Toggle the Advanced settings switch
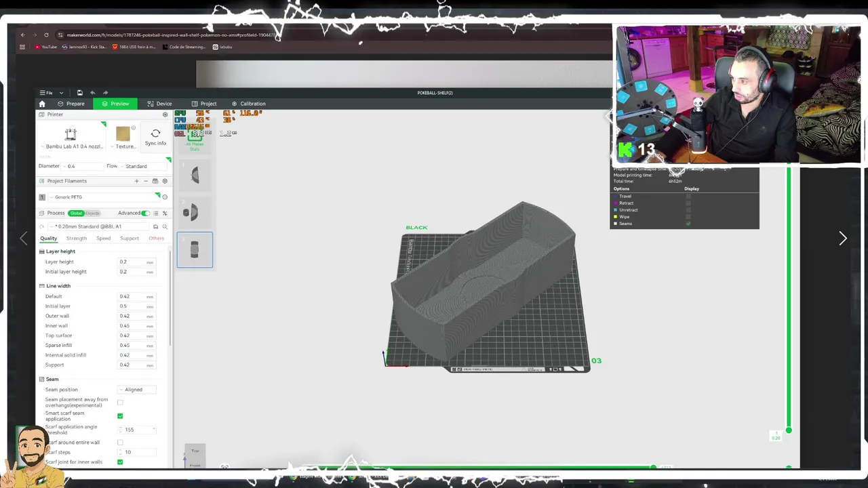 click(145, 213)
